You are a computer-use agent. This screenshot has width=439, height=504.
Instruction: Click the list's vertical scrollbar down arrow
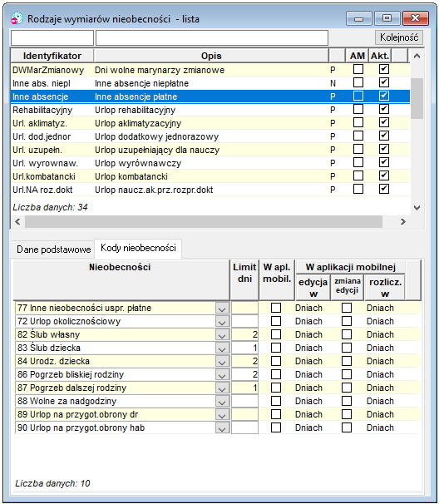pos(417,208)
